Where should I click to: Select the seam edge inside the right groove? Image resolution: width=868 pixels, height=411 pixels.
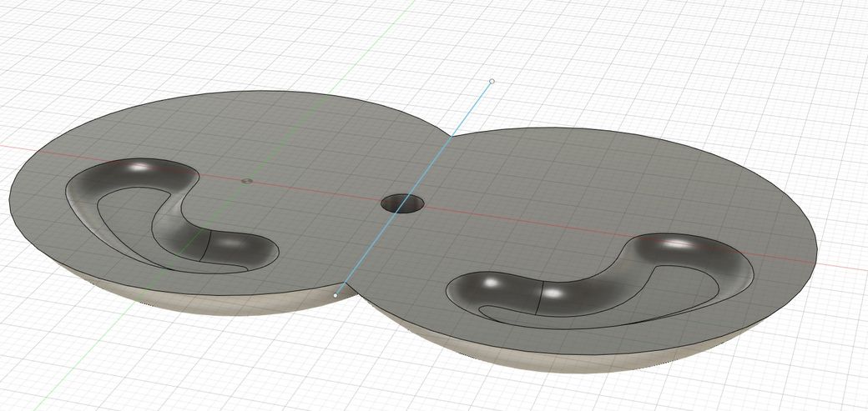coord(541,301)
